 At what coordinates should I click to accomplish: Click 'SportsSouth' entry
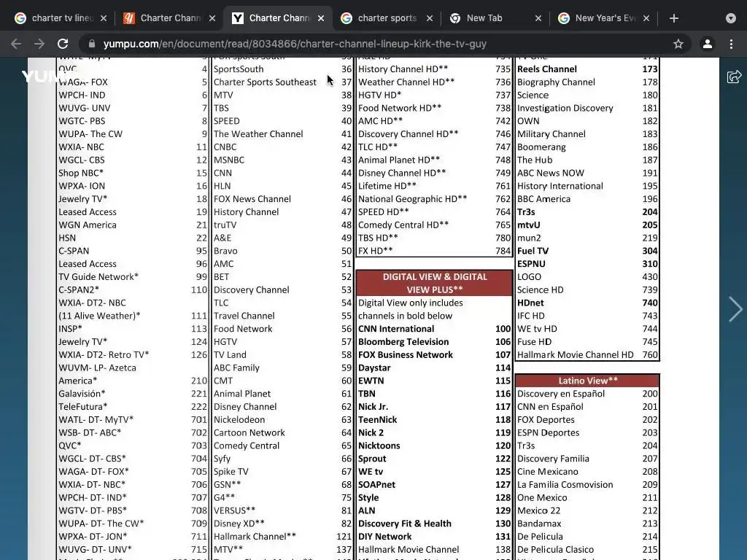pos(239,69)
